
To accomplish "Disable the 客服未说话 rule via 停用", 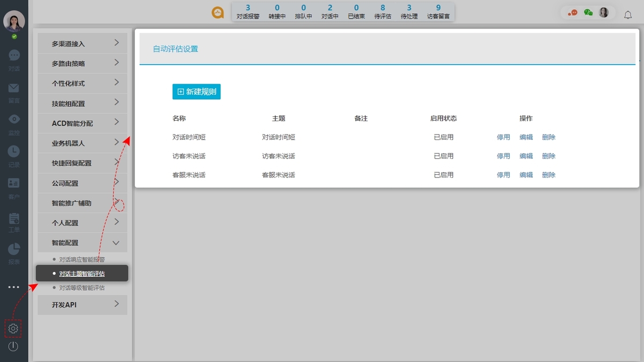I will (503, 175).
